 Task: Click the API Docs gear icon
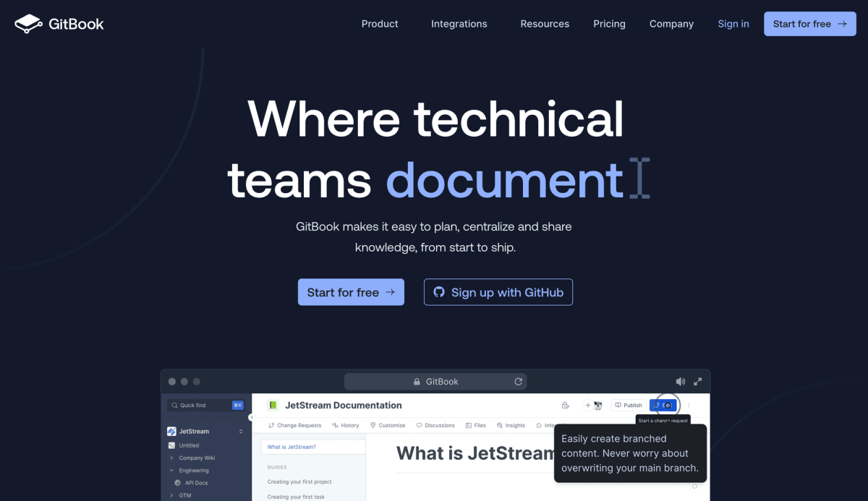(x=178, y=483)
